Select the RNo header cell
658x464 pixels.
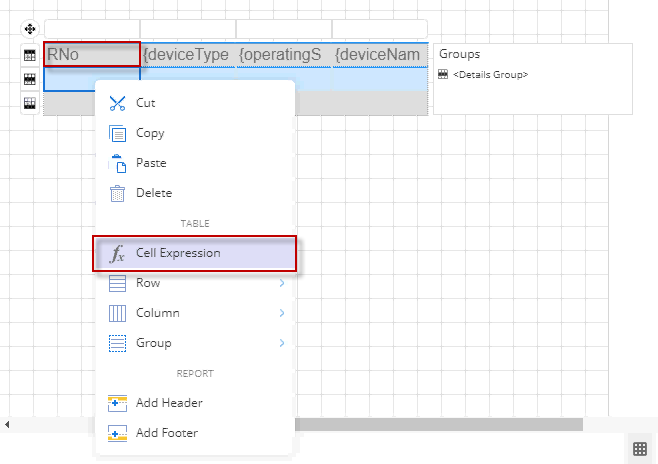click(x=92, y=54)
